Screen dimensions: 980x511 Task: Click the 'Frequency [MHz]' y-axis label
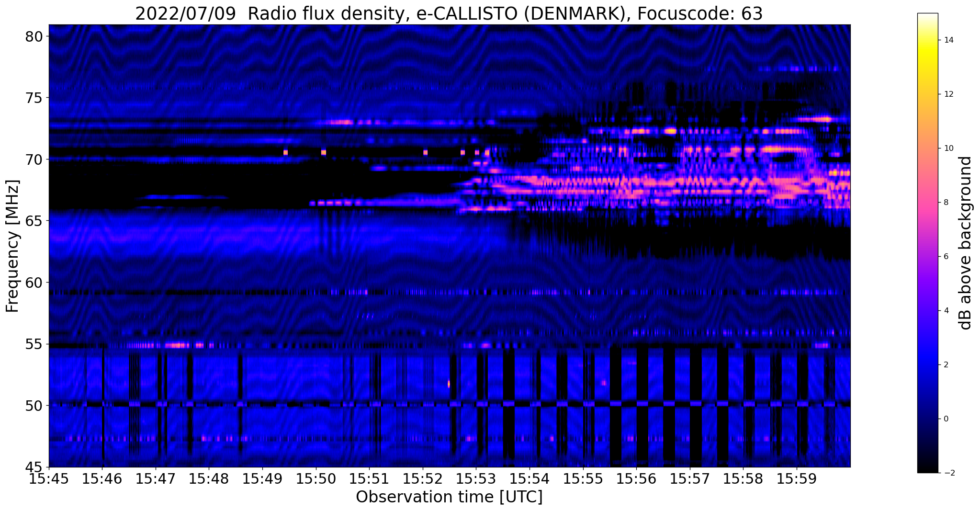[x=13, y=246]
